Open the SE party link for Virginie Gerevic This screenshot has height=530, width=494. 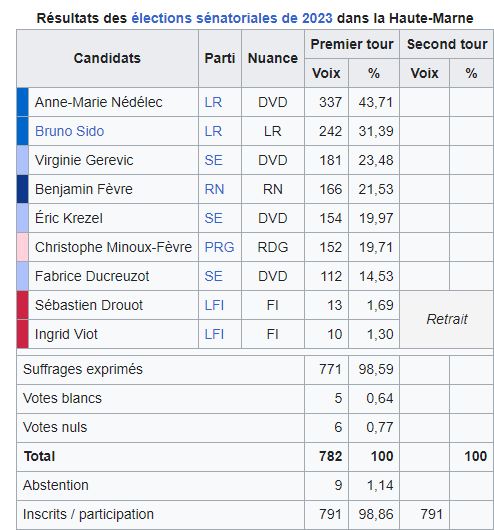(x=213, y=160)
